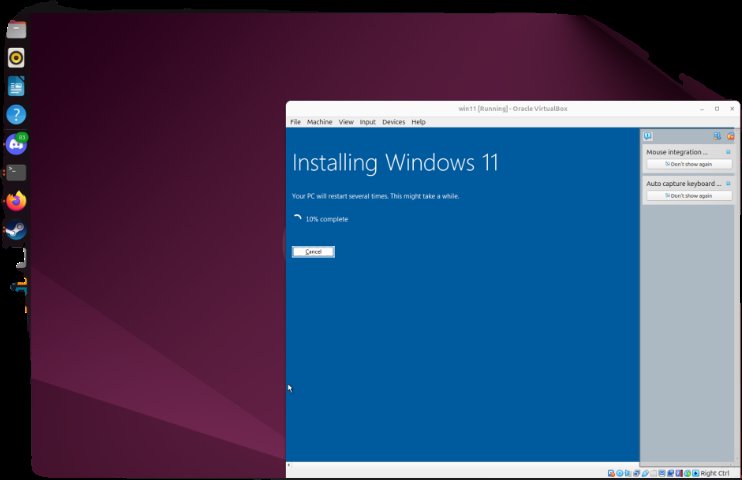Screen dimensions: 742x480
Task: Dismiss the Mouse integration notification
Action: pos(728,152)
